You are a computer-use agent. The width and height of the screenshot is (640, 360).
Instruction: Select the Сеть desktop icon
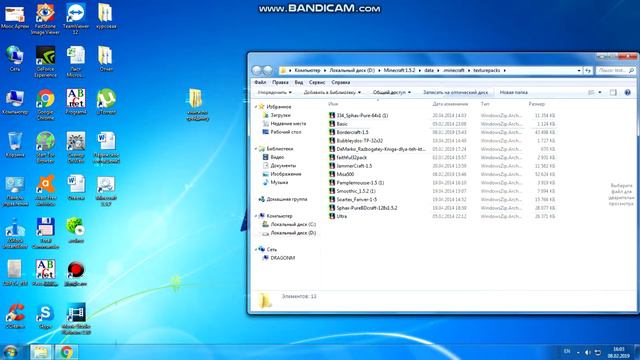click(15, 59)
